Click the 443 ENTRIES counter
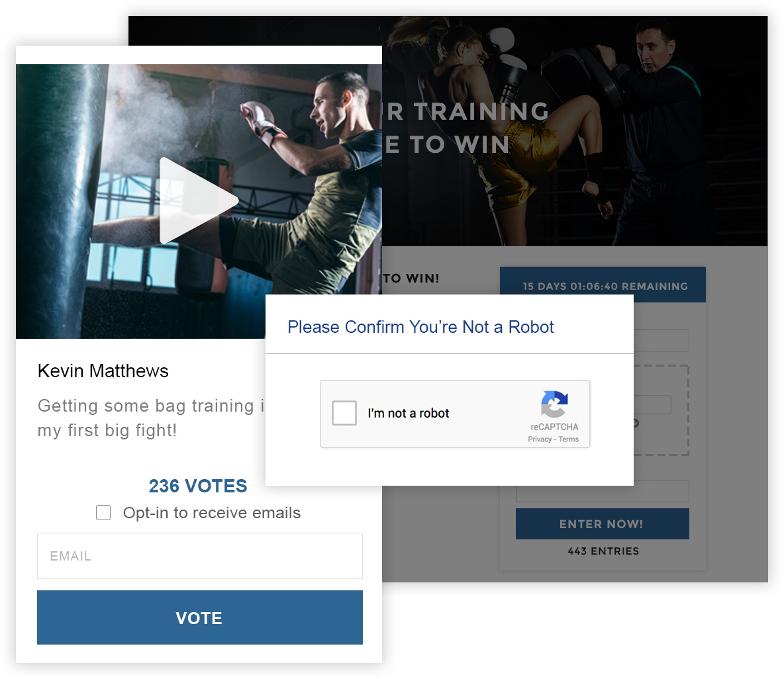This screenshot has width=784, height=679. pos(603,551)
